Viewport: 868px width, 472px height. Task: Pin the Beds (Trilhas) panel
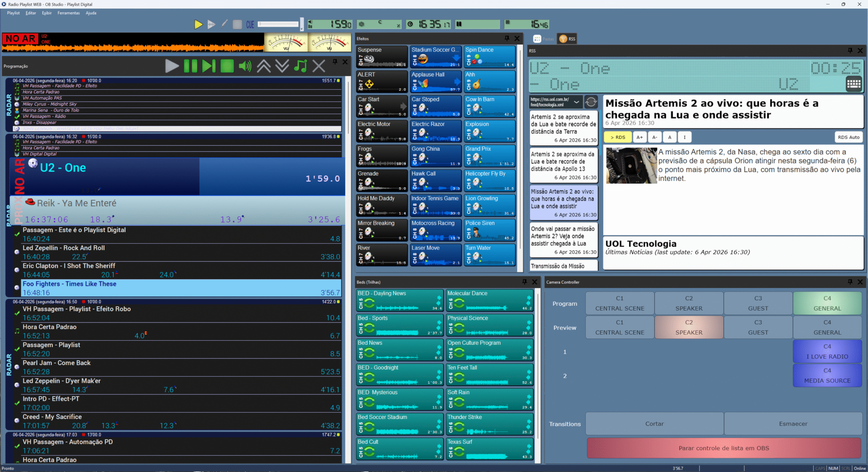tap(525, 282)
